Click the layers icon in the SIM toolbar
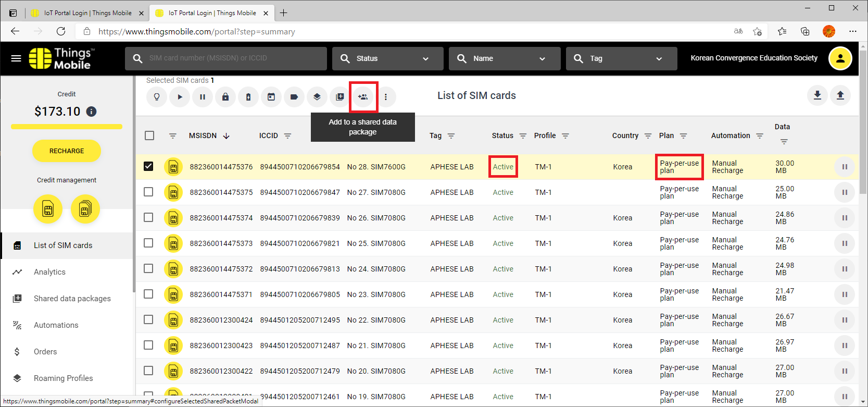Image resolution: width=868 pixels, height=407 pixels. pos(317,97)
